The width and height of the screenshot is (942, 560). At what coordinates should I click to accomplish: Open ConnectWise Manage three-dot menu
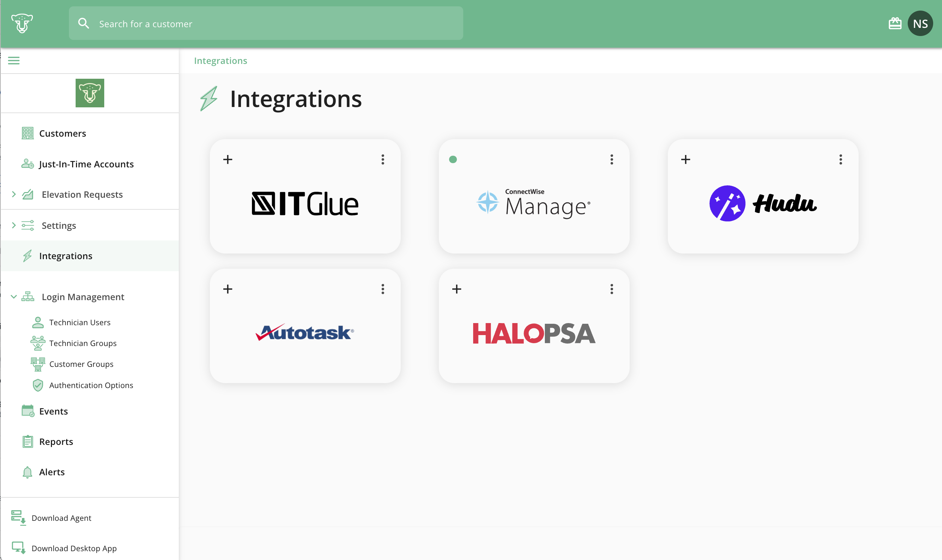(x=612, y=159)
